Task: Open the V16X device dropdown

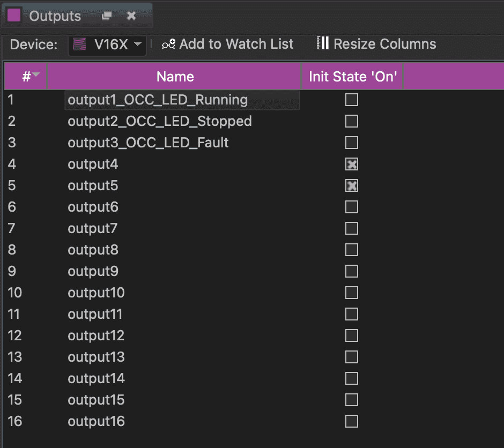Action: tap(138, 44)
